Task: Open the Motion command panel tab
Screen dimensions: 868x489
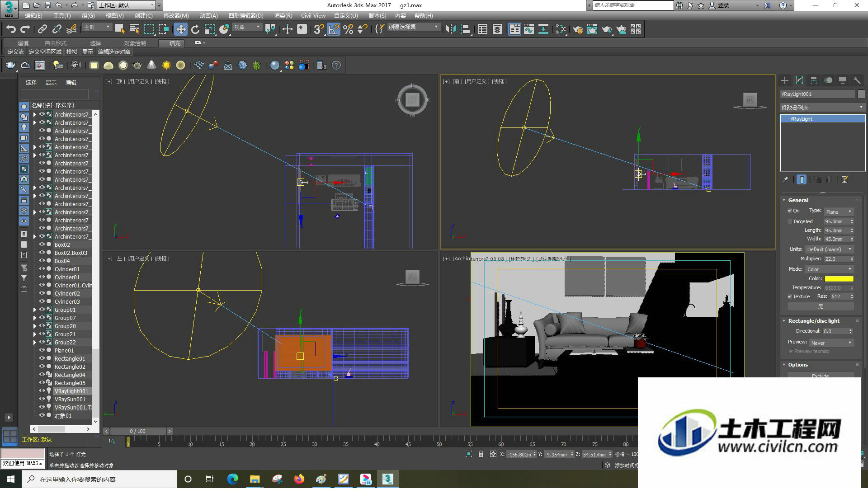Action: coord(828,80)
